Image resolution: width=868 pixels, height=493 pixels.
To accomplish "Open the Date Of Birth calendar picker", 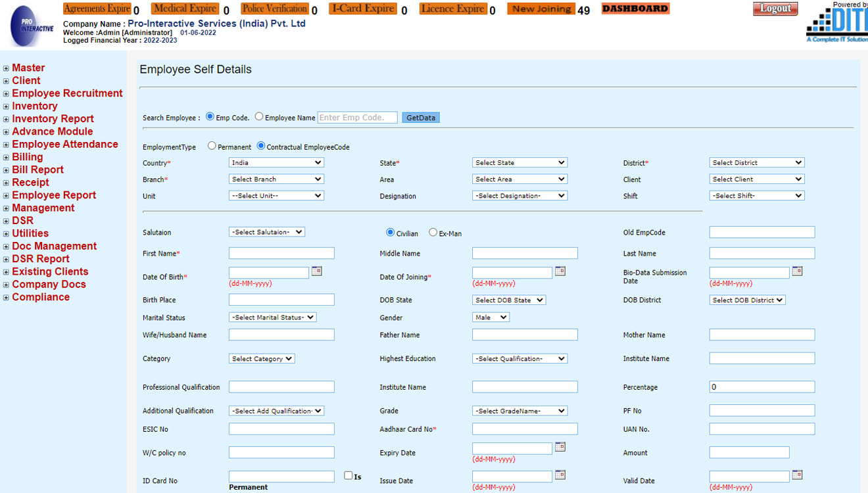I will click(316, 271).
